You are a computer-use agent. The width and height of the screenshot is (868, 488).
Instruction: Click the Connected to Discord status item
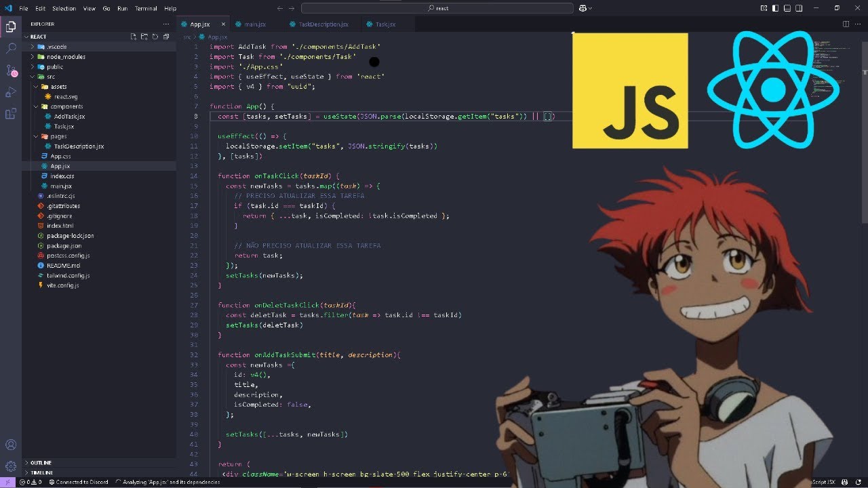77,482
